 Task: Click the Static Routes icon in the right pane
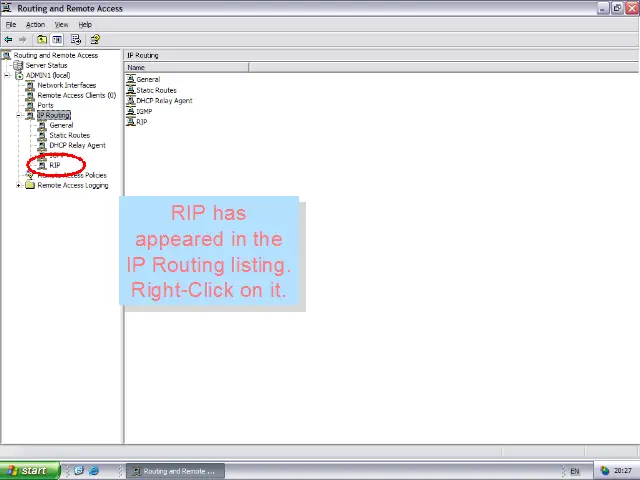point(131,90)
